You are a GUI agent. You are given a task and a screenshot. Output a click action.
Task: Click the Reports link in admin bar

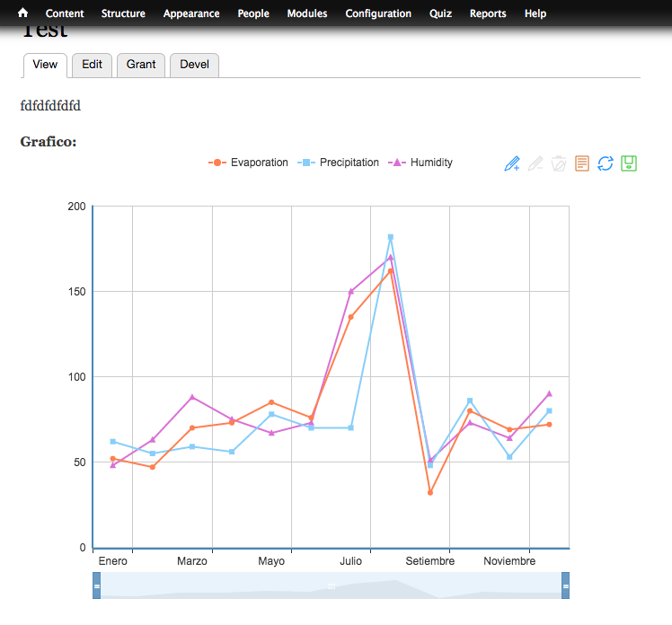(x=488, y=13)
